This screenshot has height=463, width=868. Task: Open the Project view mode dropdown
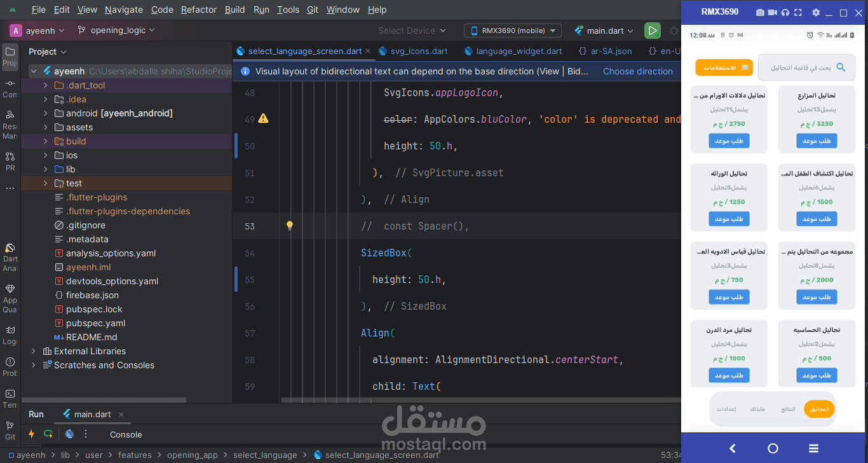click(48, 52)
